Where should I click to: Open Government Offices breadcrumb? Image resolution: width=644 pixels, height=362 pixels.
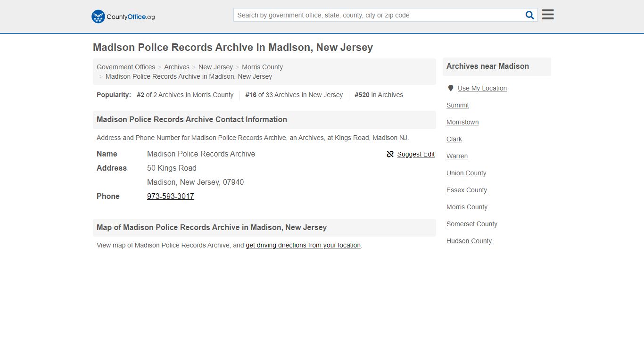coord(126,67)
